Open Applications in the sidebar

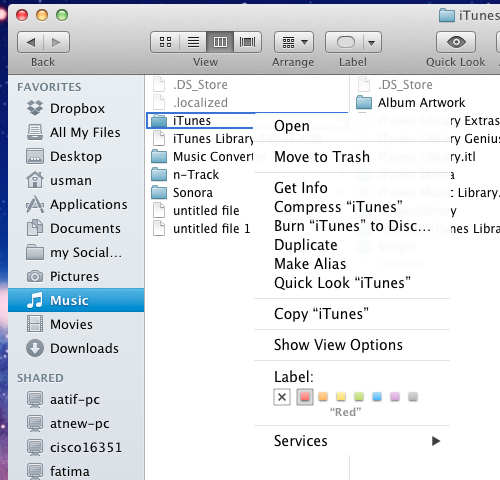[76, 204]
